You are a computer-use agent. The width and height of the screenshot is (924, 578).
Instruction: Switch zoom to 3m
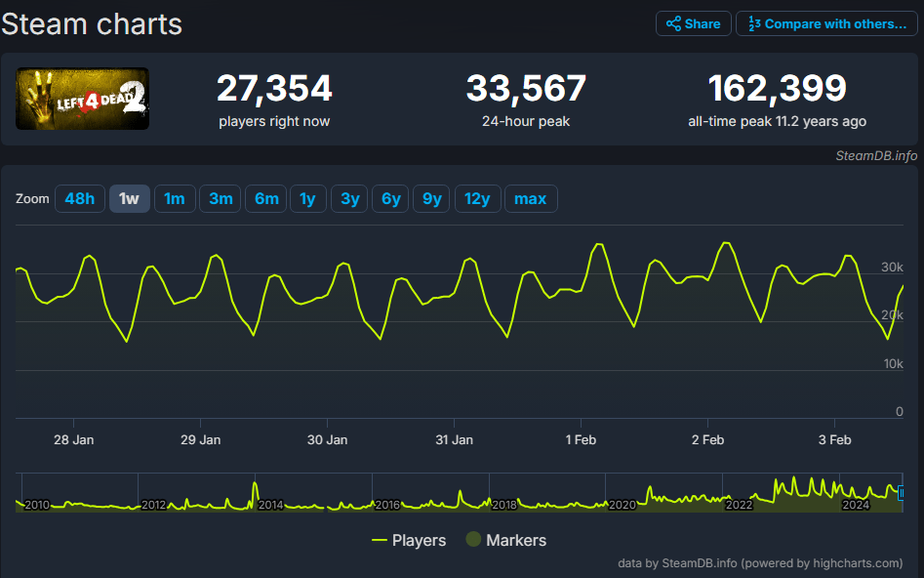point(221,199)
